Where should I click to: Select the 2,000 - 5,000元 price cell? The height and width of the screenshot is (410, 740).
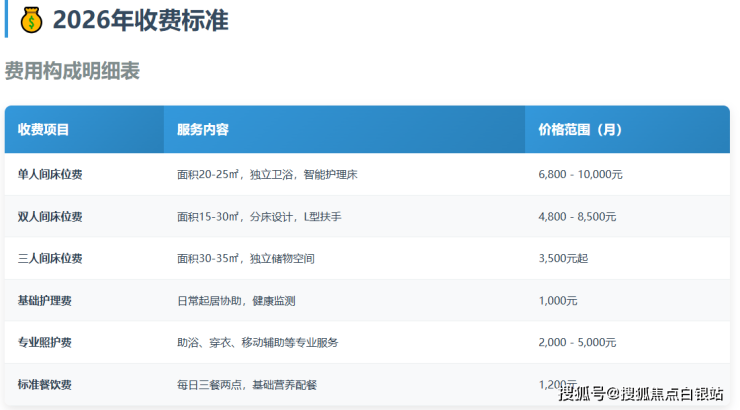[577, 342]
